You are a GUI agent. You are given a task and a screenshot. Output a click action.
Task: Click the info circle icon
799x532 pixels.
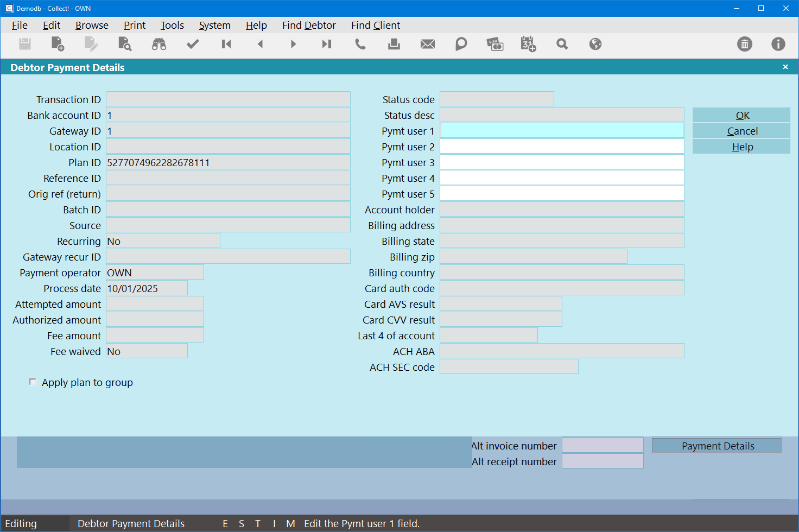pyautogui.click(x=778, y=44)
